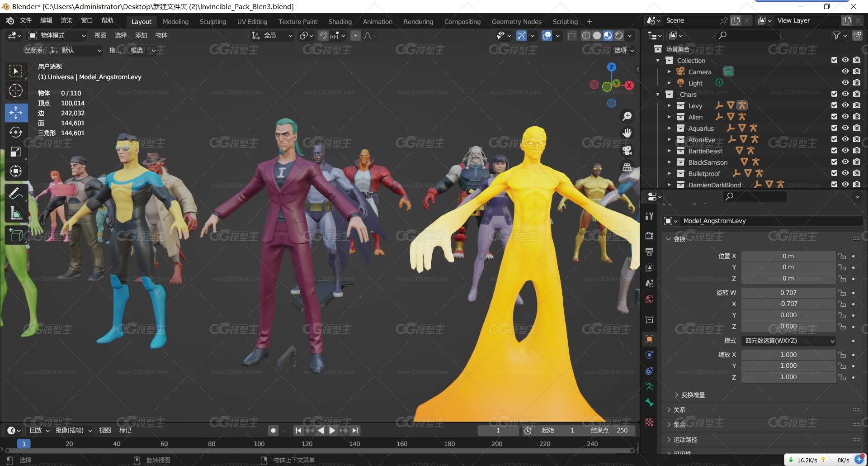Open rotation mode Quaternion dropdown
This screenshot has height=466, width=868.
click(788, 341)
